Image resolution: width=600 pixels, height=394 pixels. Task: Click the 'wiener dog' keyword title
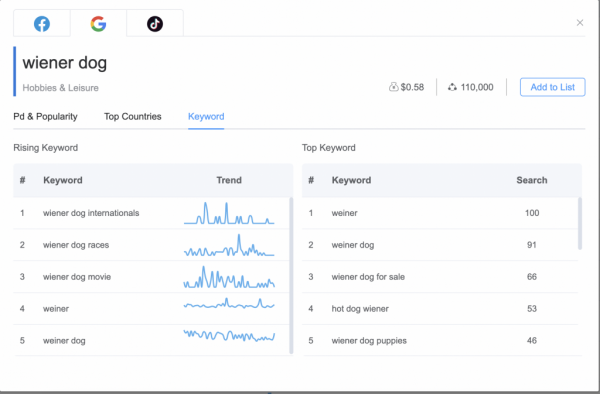[x=65, y=63]
